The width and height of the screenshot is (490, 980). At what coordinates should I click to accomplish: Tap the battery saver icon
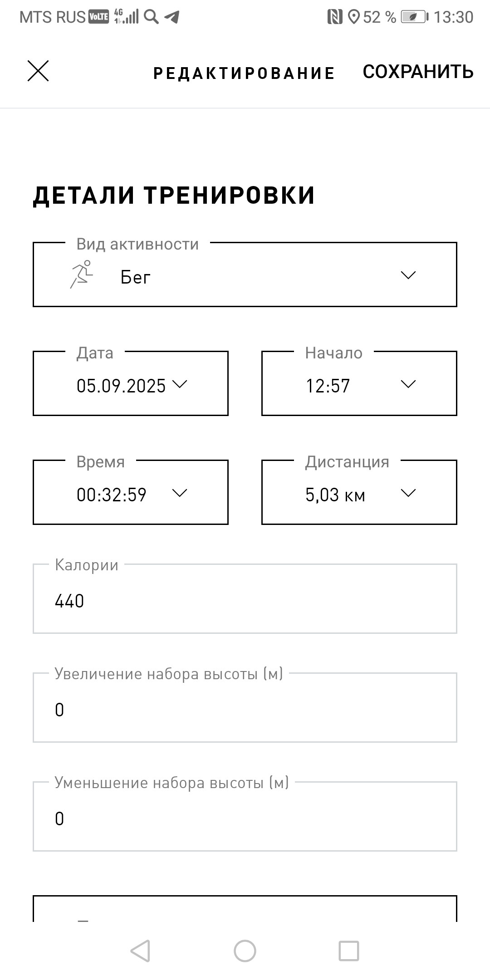[x=415, y=17]
